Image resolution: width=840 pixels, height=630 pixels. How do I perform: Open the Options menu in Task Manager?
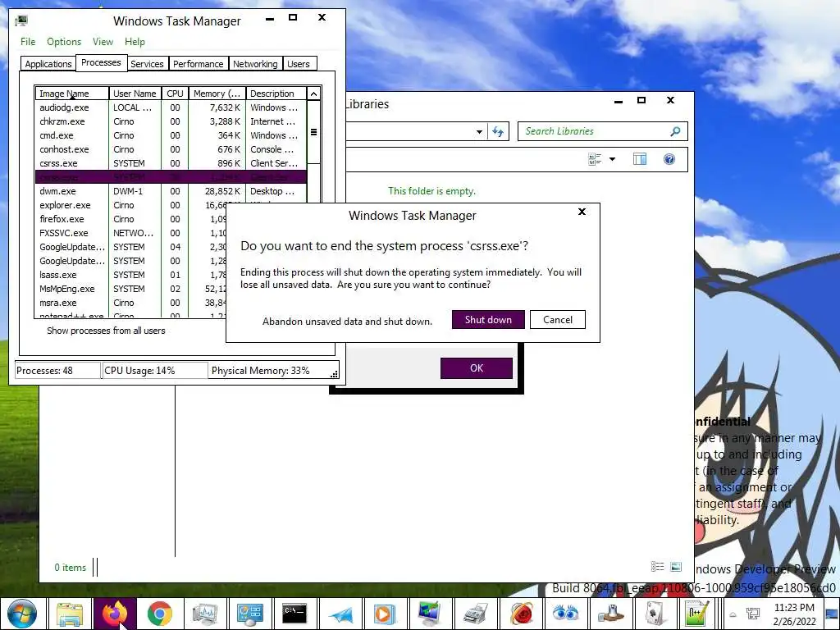coord(64,42)
